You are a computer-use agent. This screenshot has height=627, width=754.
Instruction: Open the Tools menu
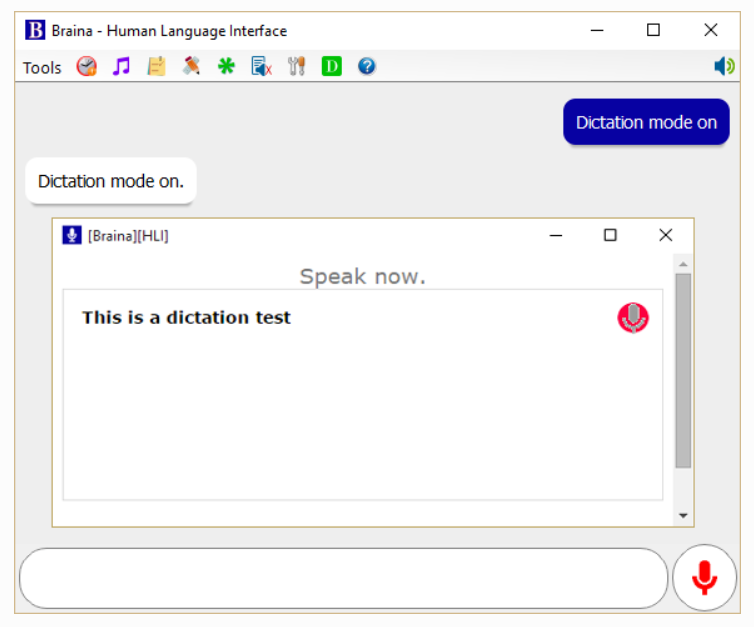click(x=42, y=67)
